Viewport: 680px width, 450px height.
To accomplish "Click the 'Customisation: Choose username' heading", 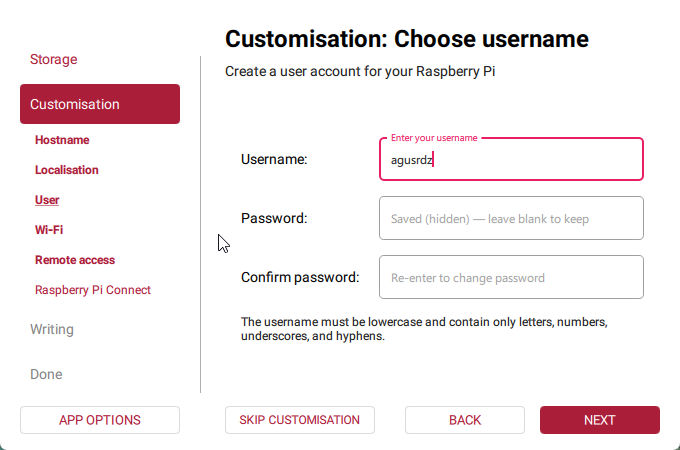I will point(407,39).
